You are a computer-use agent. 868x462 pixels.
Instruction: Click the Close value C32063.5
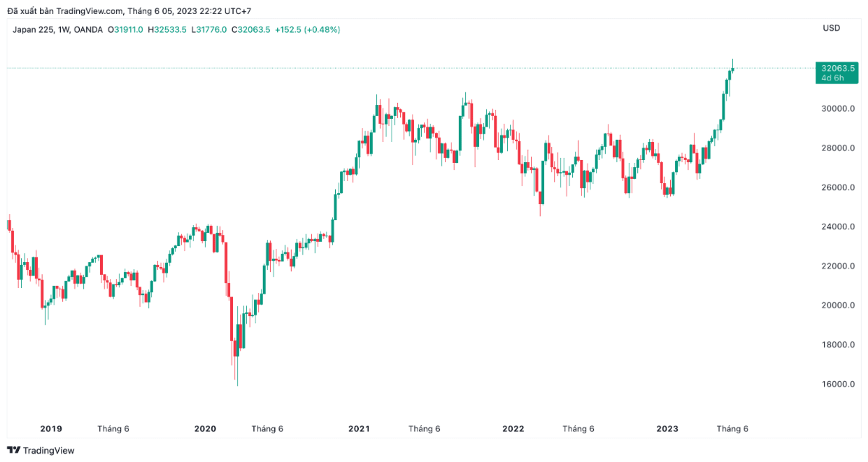click(x=251, y=29)
